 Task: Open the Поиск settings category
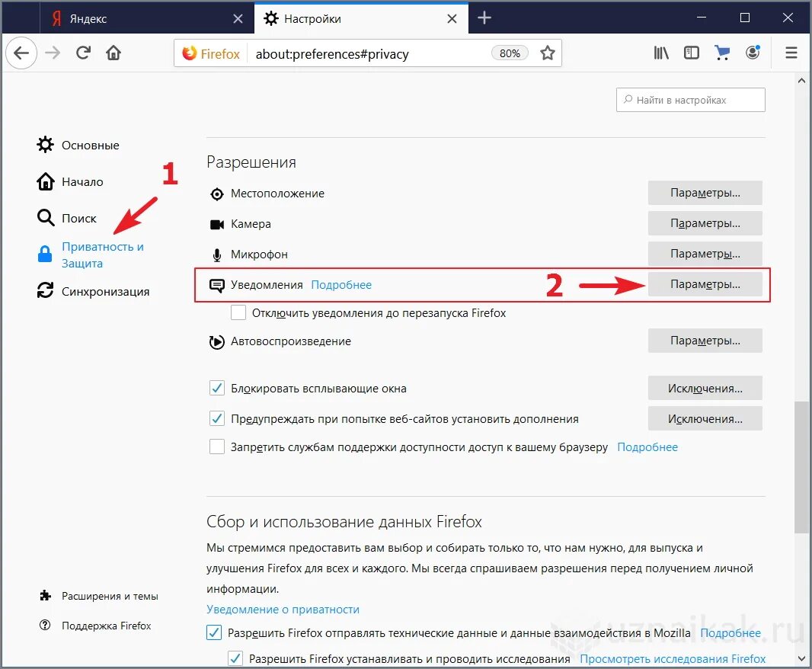click(x=67, y=218)
